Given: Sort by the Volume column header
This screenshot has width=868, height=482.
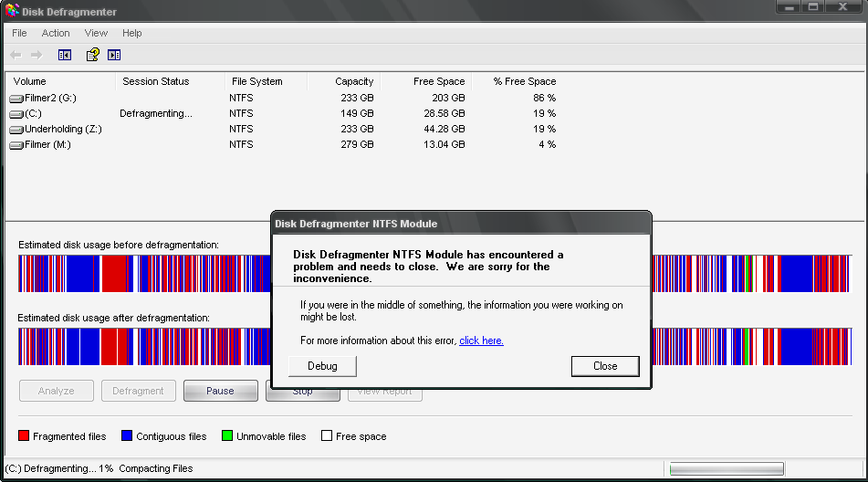Looking at the screenshot, I should 60,81.
